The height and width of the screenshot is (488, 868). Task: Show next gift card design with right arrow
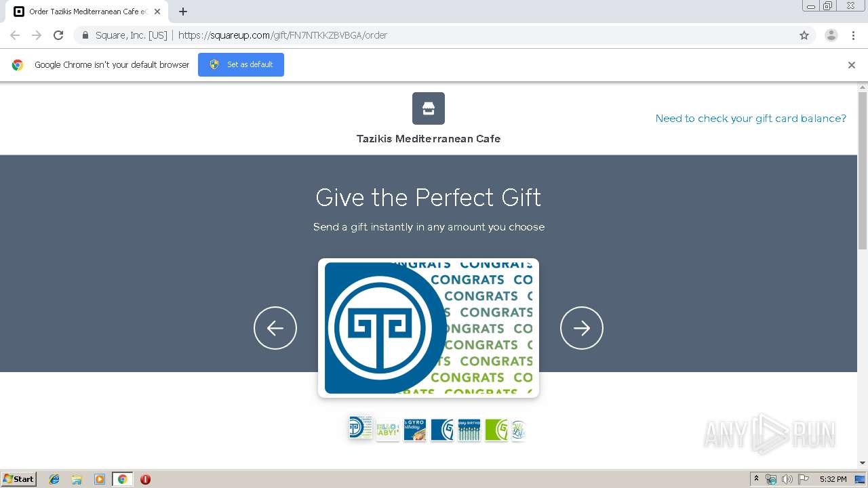pyautogui.click(x=582, y=328)
